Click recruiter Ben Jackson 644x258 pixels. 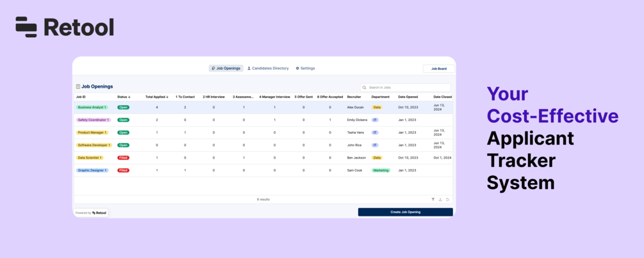click(356, 157)
